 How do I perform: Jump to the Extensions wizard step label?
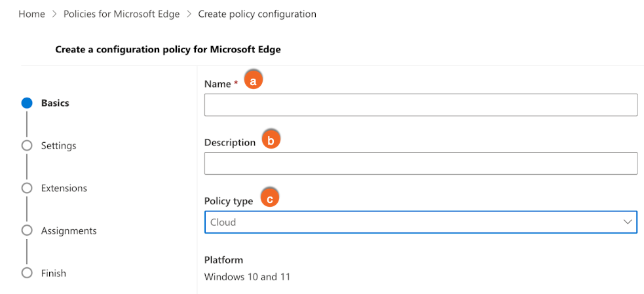(x=64, y=188)
